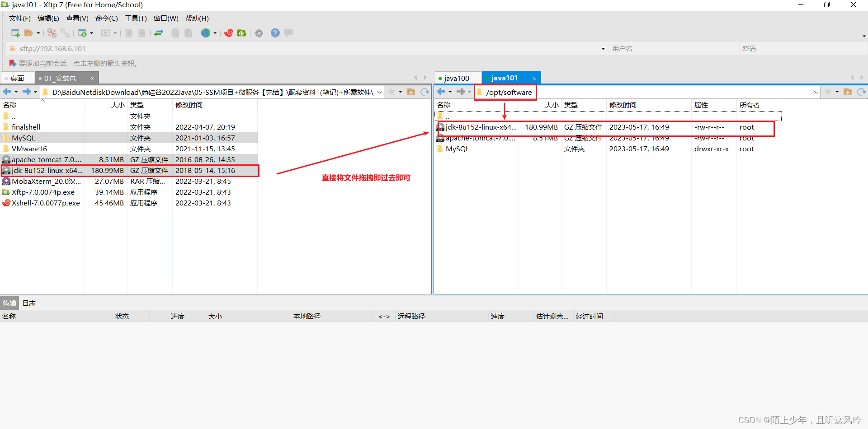Click the local pane favorites star

(392, 92)
